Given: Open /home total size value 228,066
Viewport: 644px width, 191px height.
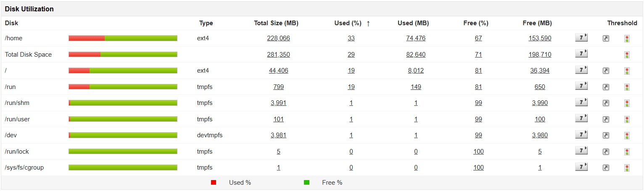Looking at the screenshot, I should (x=278, y=38).
